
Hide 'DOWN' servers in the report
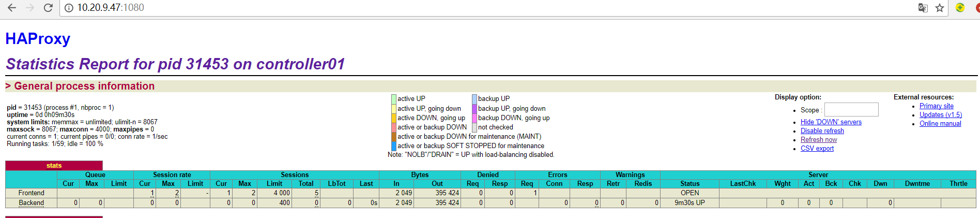point(831,122)
